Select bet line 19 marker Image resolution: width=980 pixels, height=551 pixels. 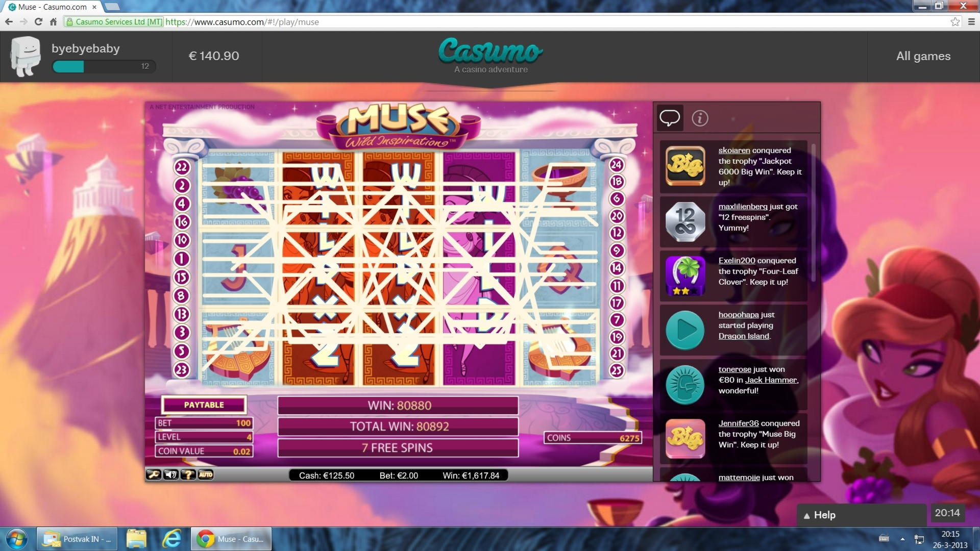coord(617,337)
